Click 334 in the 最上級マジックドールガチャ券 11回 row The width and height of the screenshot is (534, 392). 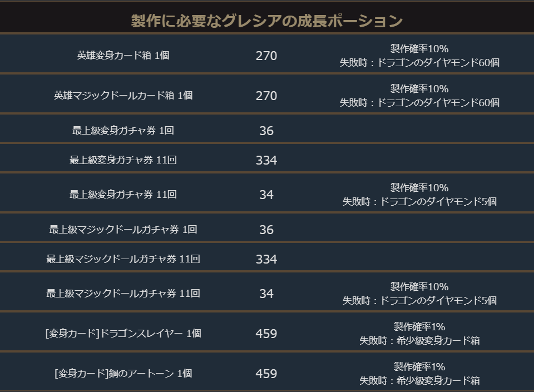pos(266,260)
